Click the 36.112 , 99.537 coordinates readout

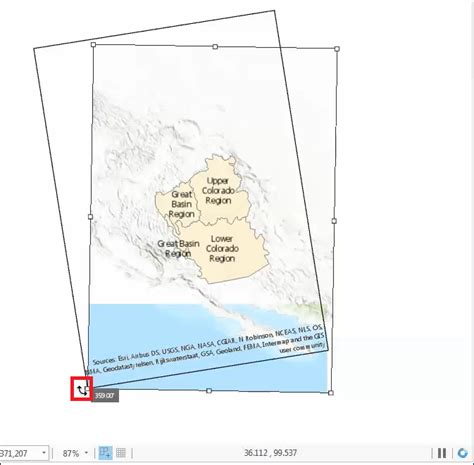tap(270, 453)
